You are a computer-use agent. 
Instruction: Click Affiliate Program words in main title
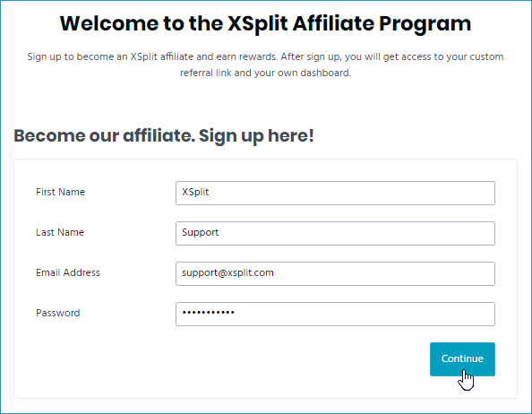[382, 23]
